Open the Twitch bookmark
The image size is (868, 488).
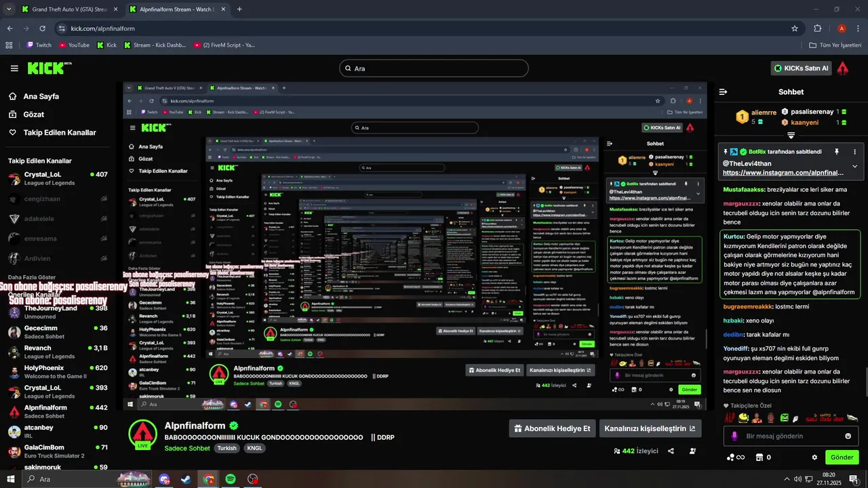point(39,45)
